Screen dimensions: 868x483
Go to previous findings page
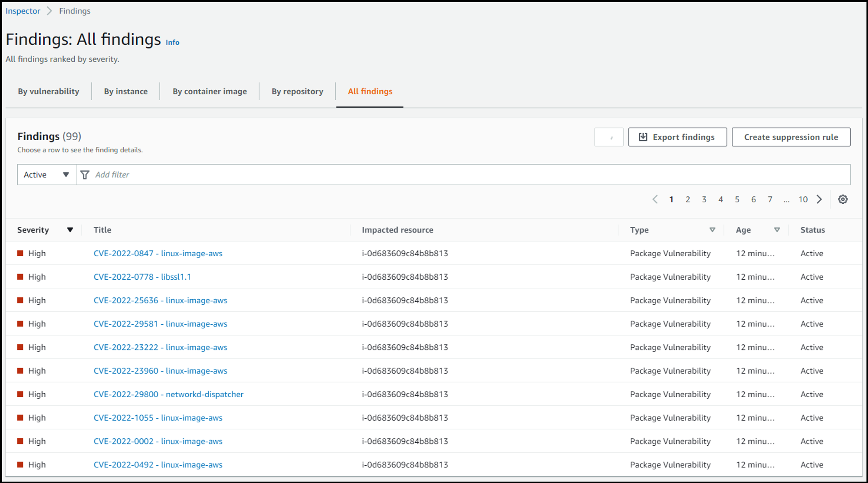click(655, 199)
